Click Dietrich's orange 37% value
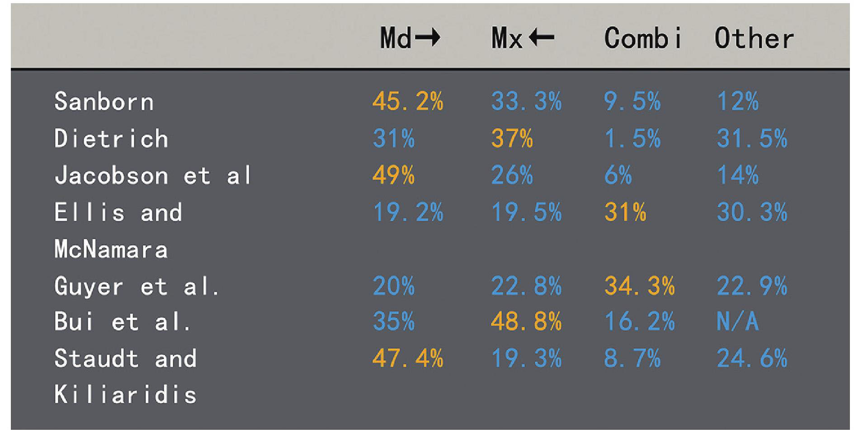Viewport: 868px width, 433px height. 512,138
